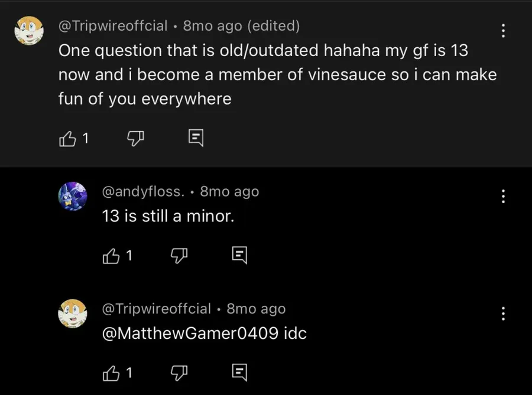The width and height of the screenshot is (532, 395).
Task: Reply to the 'idc' comment
Action: click(x=239, y=373)
